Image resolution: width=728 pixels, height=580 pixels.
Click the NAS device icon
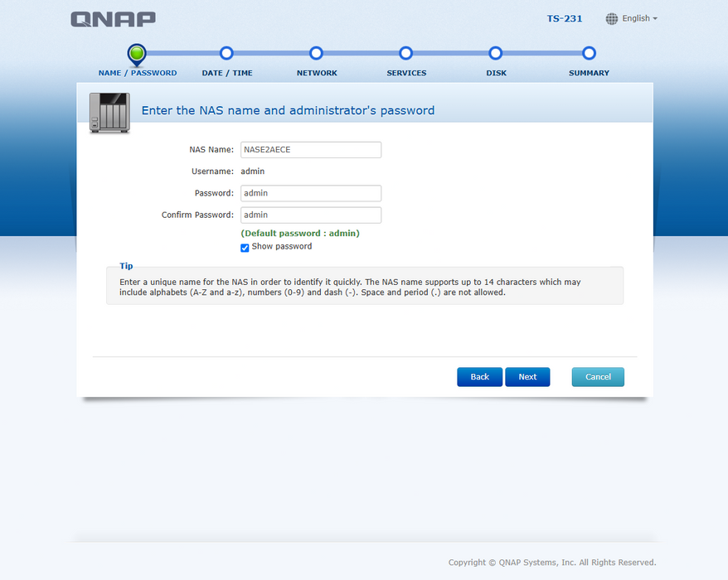(109, 114)
